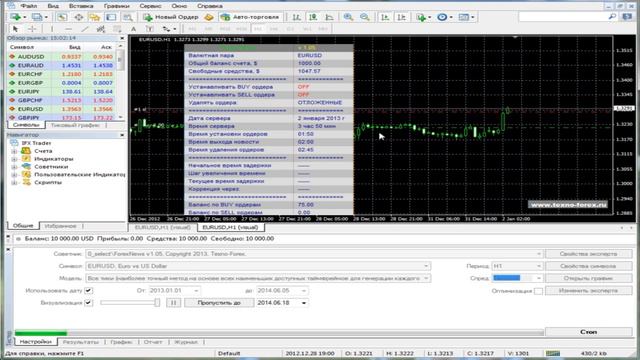Switch to the 'Тиковый график' tab

[x=75, y=125]
